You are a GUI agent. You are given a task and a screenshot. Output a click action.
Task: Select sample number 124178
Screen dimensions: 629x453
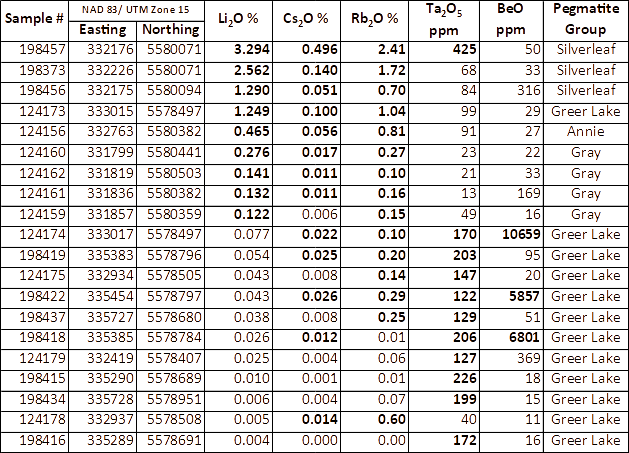(42, 420)
